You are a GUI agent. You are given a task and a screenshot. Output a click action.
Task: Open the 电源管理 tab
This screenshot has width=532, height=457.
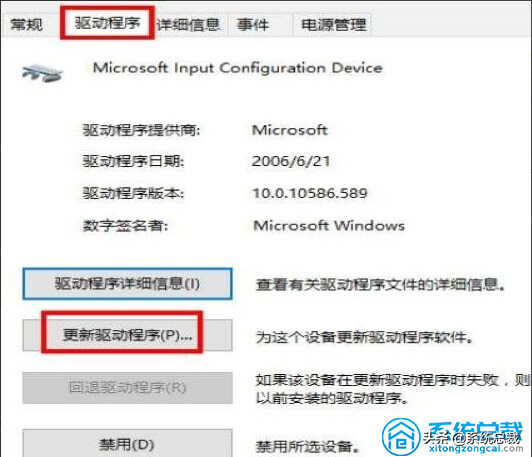tap(334, 24)
